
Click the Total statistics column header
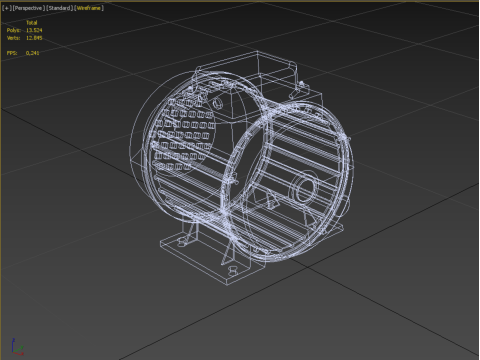(32, 23)
